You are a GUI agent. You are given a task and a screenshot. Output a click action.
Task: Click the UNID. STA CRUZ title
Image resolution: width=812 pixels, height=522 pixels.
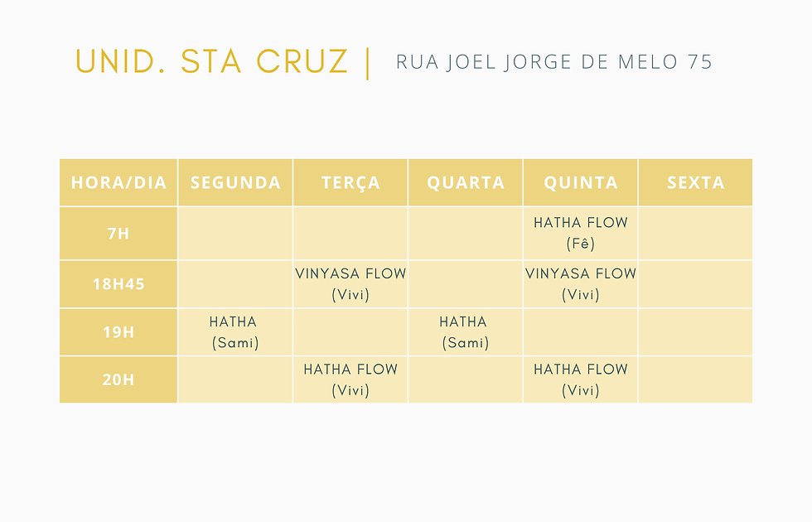pos(212,61)
